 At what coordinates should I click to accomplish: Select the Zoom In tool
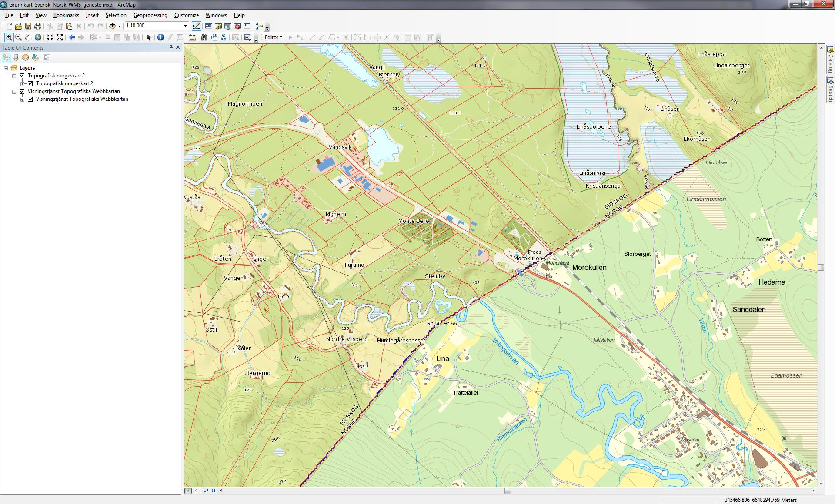point(9,37)
